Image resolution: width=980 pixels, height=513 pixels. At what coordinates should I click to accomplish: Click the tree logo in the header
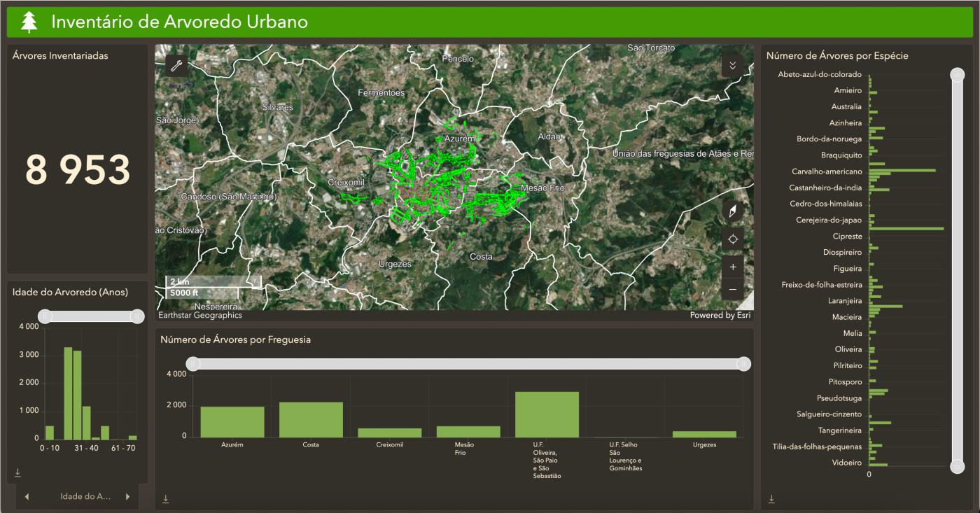(29, 22)
